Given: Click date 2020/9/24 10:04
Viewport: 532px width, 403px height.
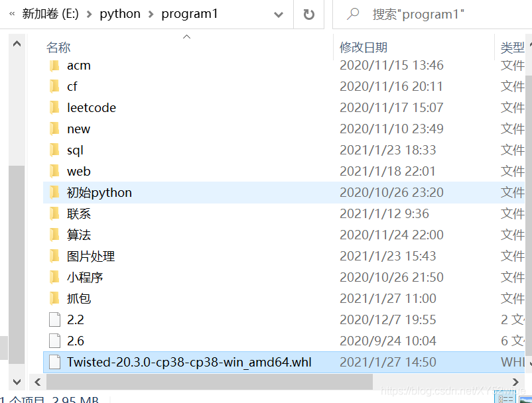Looking at the screenshot, I should pos(388,341).
